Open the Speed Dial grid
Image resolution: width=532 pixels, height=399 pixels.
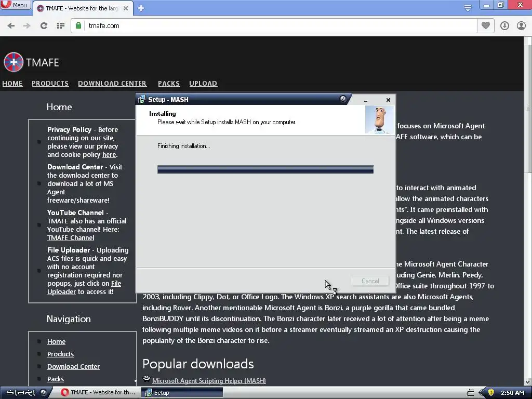tap(61, 26)
